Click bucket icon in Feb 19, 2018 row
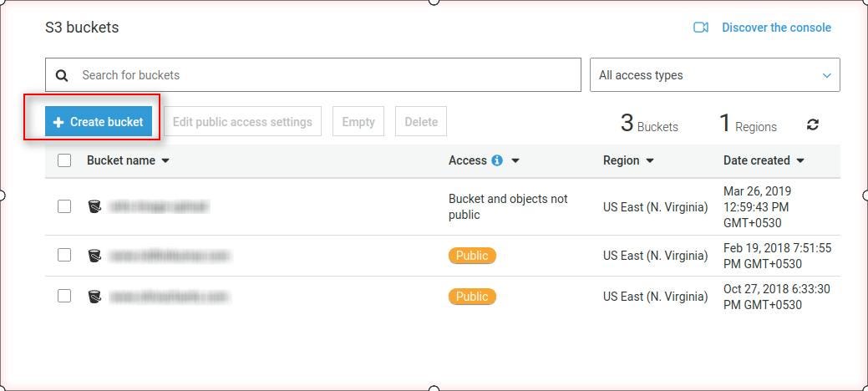This screenshot has width=868, height=391. click(x=94, y=256)
